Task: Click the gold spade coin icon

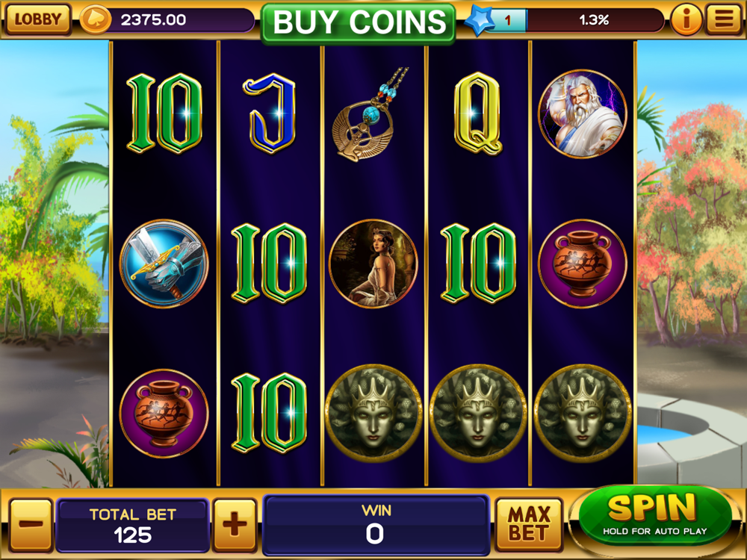Action: [95, 19]
